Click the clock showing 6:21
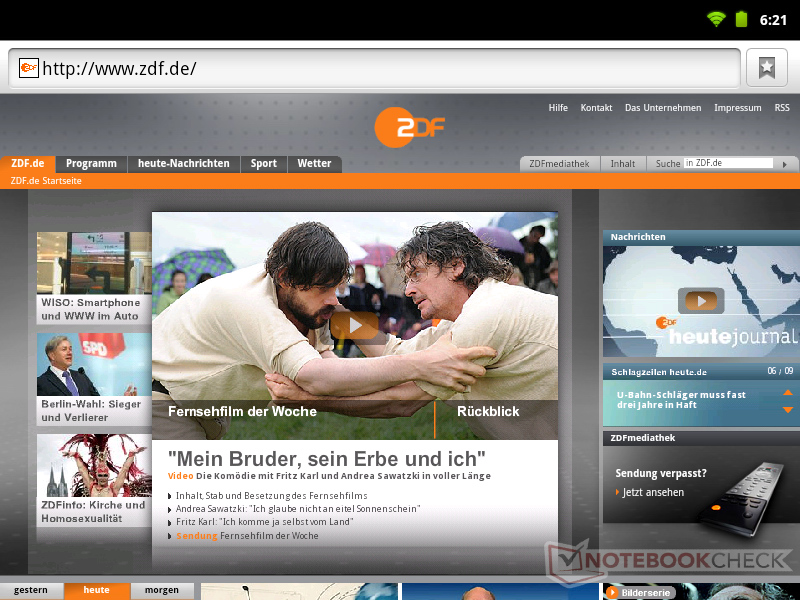This screenshot has height=600, width=800. (773, 20)
